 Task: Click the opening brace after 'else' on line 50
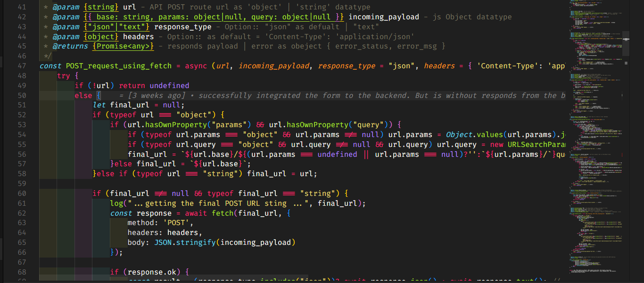click(x=99, y=96)
